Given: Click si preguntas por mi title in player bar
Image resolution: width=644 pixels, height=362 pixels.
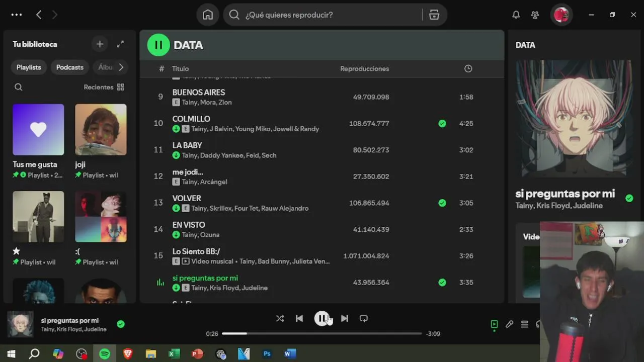Looking at the screenshot, I should pos(70,320).
